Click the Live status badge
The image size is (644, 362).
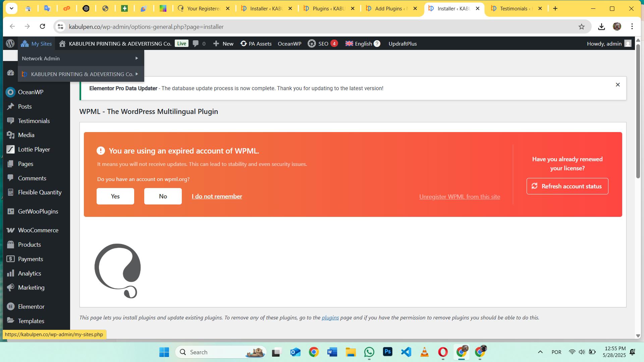(181, 43)
